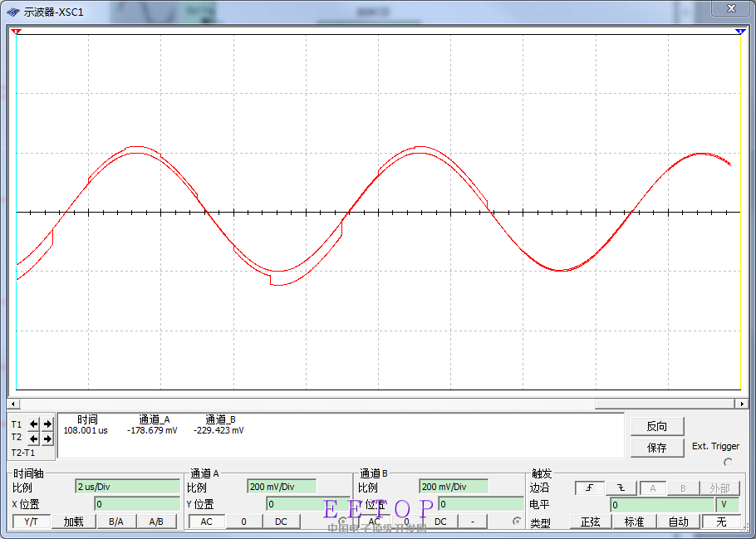The image size is (756, 539).
Task: Click the trigger 电平 level field
Action: (x=662, y=505)
